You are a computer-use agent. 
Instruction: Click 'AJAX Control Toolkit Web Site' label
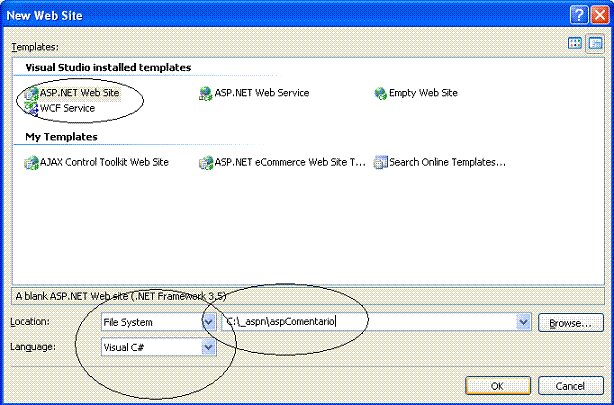pyautogui.click(x=104, y=162)
